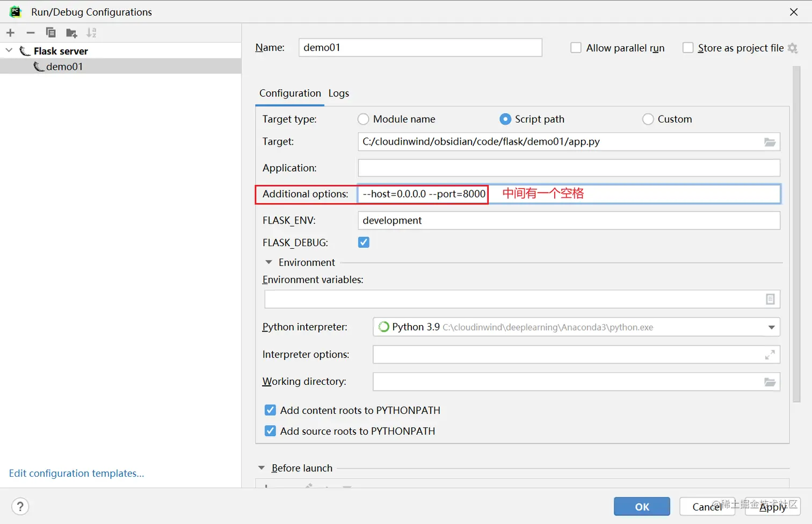Image resolution: width=812 pixels, height=524 pixels.
Task: Click the Cancel button
Action: pyautogui.click(x=707, y=507)
